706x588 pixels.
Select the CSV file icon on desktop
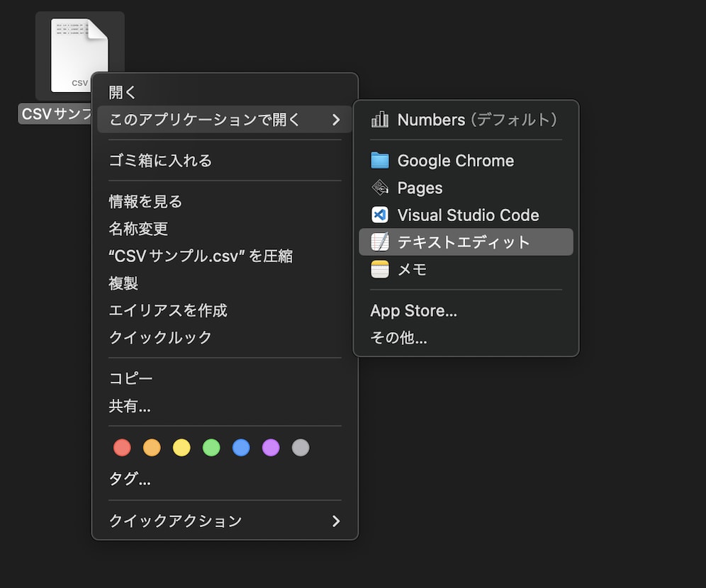pos(79,55)
